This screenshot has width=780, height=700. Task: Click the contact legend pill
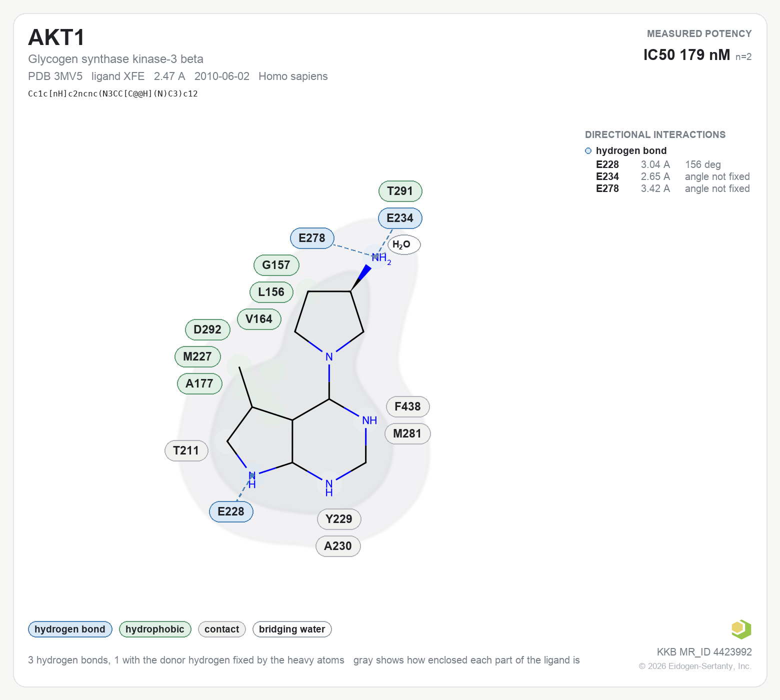point(222,629)
